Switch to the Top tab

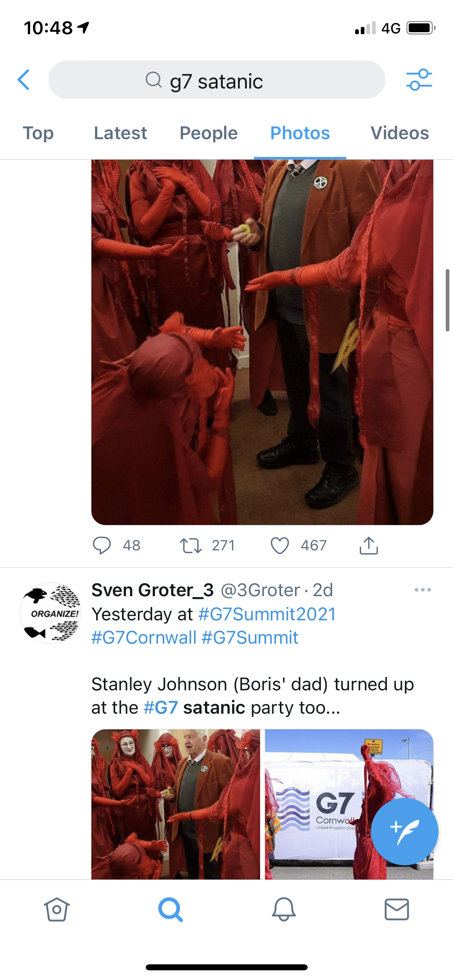38,133
